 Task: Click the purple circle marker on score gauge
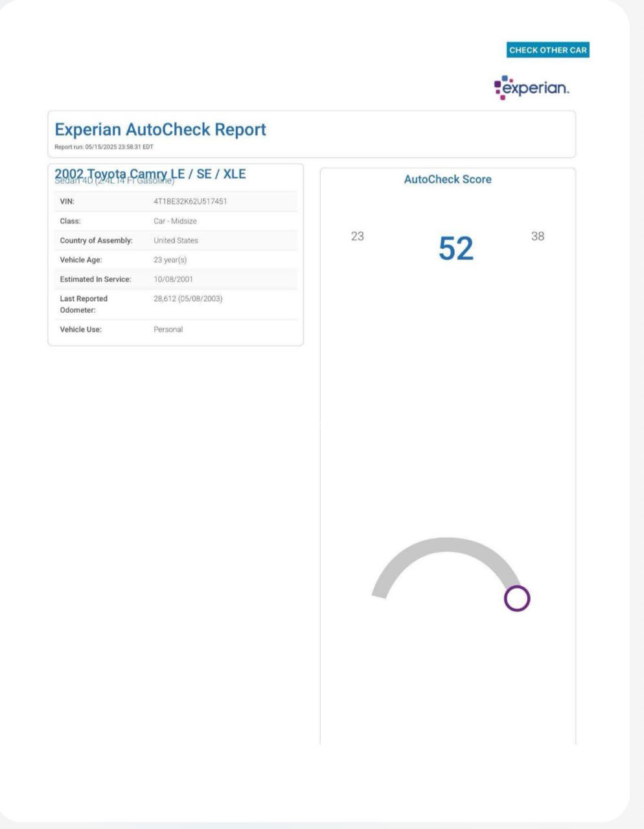pos(517,598)
